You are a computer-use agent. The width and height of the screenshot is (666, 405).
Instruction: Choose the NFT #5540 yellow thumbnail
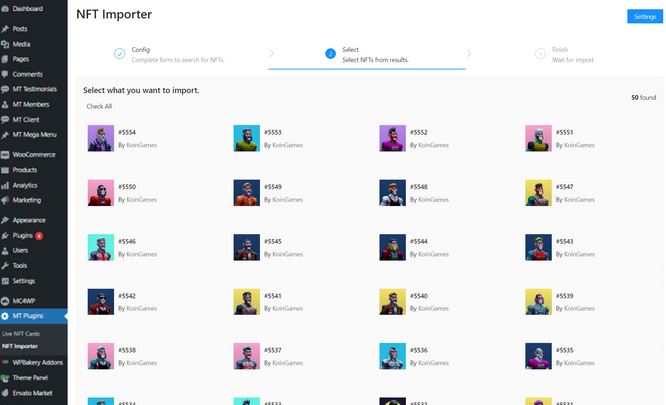(392, 303)
